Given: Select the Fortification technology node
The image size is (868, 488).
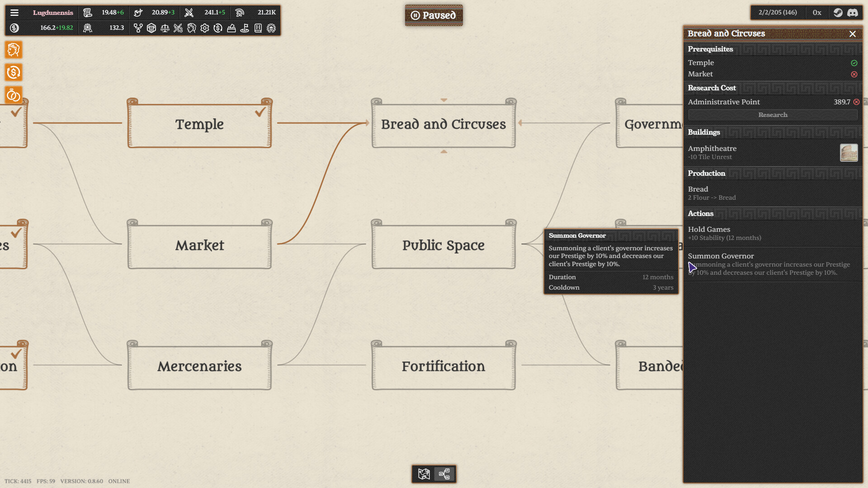Looking at the screenshot, I should tap(443, 366).
